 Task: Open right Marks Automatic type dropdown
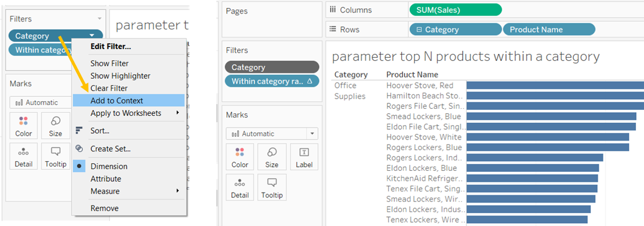coord(272,134)
